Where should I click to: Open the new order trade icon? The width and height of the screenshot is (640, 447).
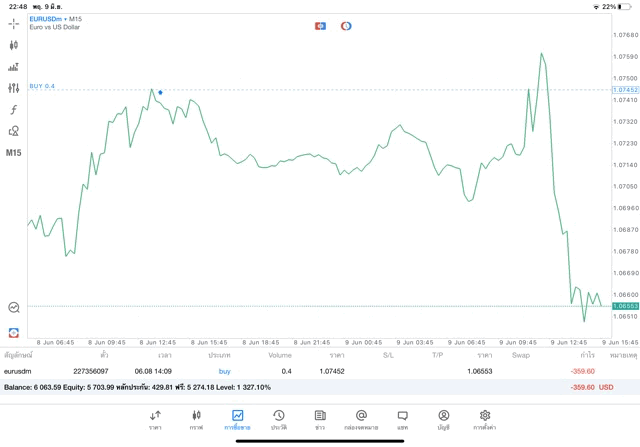tap(14, 67)
